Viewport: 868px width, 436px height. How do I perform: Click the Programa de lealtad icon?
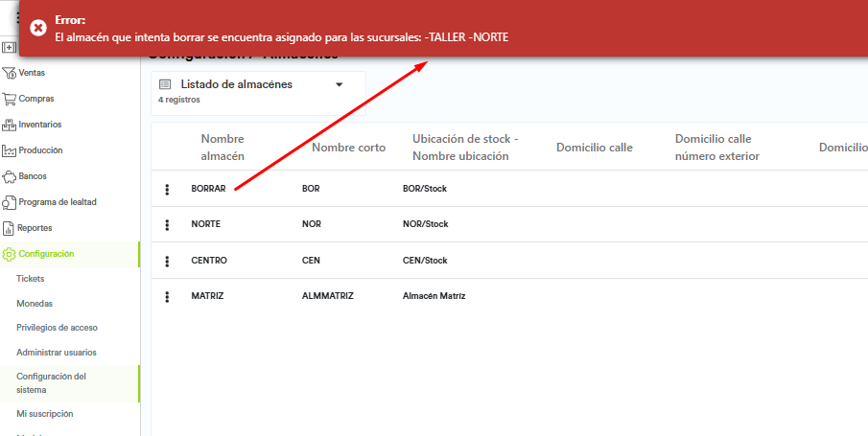10,202
